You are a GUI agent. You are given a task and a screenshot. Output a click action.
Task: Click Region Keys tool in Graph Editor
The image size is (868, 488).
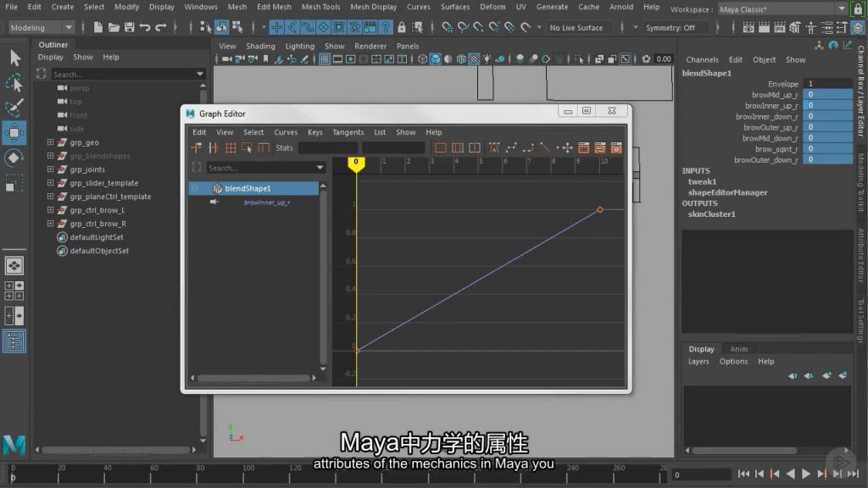(x=247, y=147)
